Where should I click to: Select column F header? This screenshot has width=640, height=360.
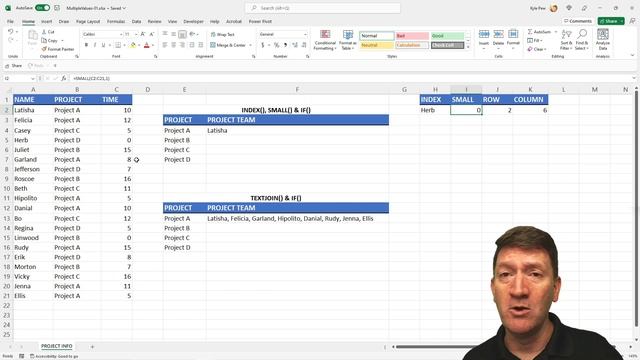297,89
